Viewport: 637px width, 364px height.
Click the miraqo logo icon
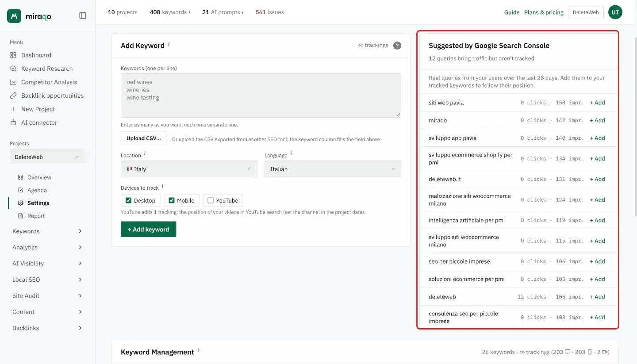click(x=14, y=16)
